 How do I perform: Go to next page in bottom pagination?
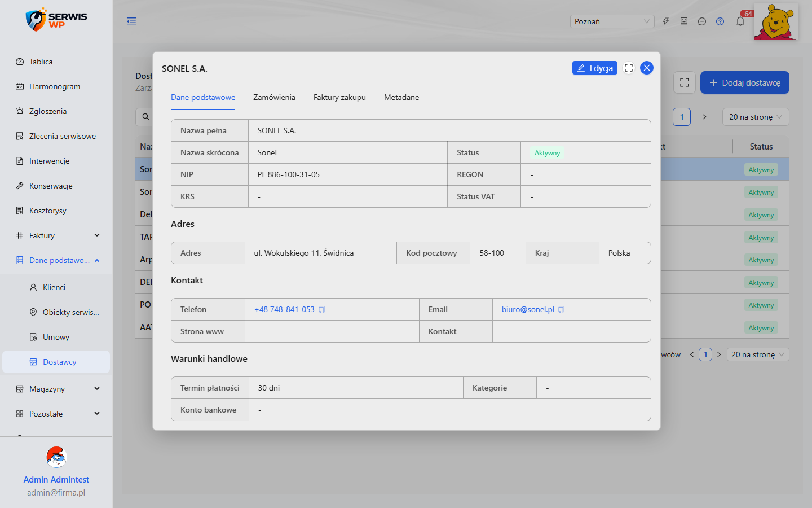tap(719, 354)
